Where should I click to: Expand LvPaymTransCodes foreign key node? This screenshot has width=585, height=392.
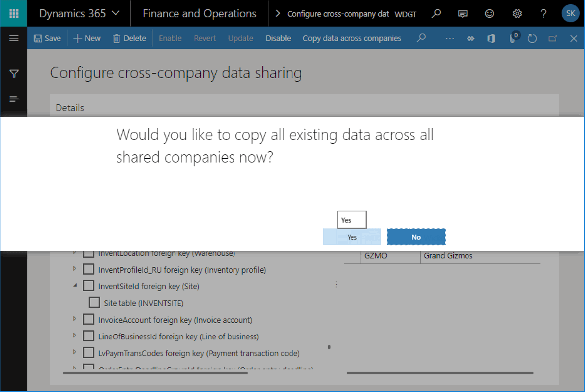pos(75,352)
